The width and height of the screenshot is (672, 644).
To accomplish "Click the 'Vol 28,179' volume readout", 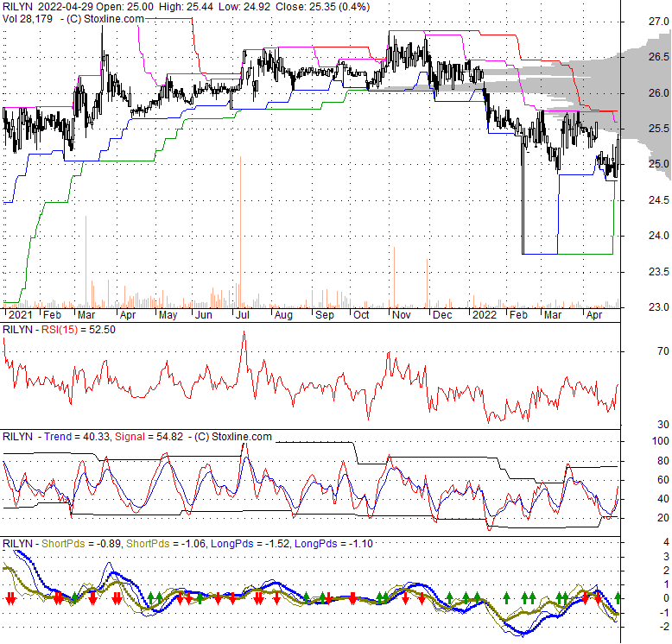I will pos(28,19).
